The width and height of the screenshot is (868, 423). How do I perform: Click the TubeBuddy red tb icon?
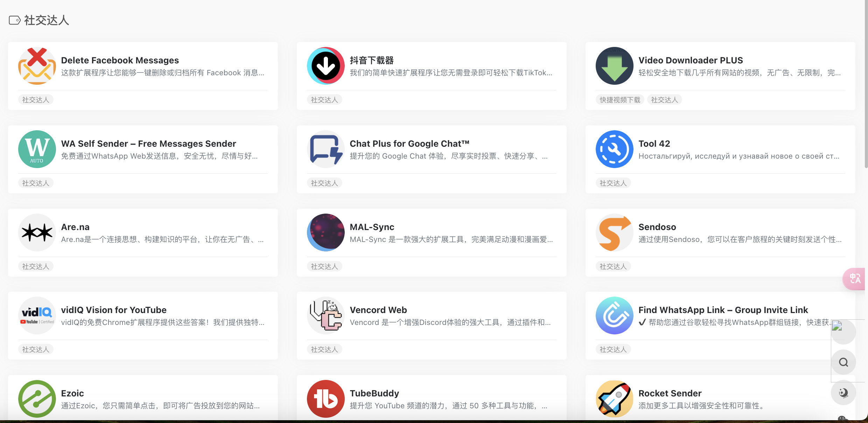[x=326, y=399]
